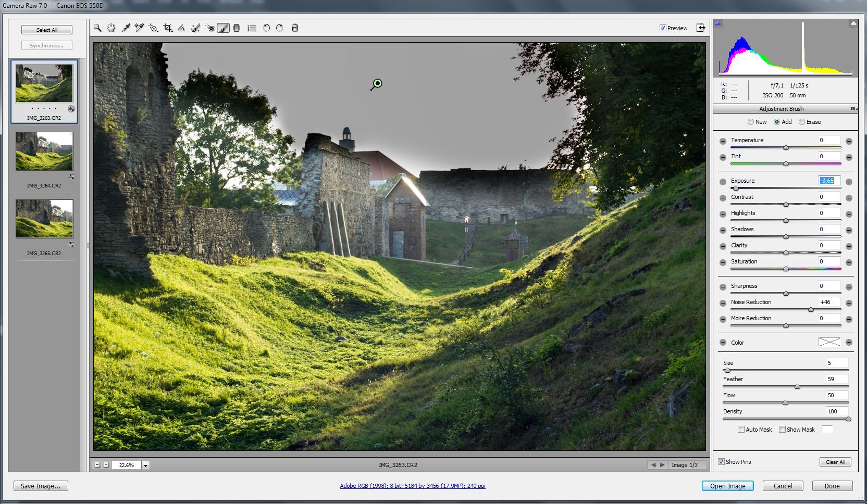Select the Graduated Filter tool
This screenshot has width=867, height=504.
pos(237,28)
